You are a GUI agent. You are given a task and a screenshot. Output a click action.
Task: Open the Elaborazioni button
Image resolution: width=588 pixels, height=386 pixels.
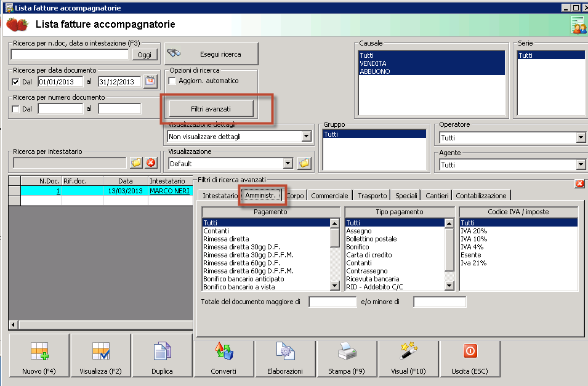click(285, 356)
